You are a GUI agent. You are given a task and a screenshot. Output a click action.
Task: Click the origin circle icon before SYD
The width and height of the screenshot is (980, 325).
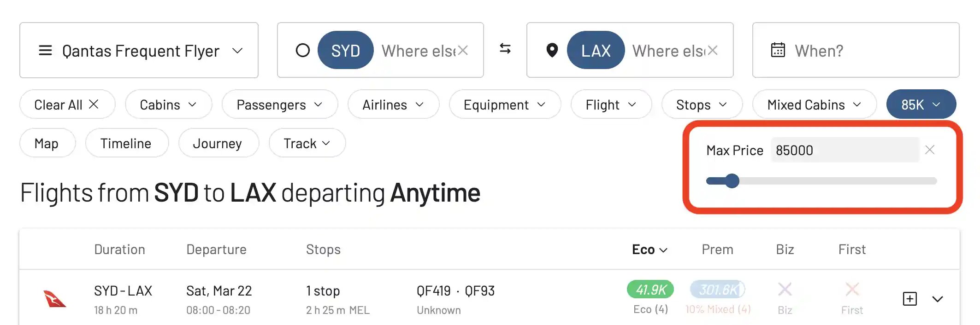pyautogui.click(x=302, y=50)
